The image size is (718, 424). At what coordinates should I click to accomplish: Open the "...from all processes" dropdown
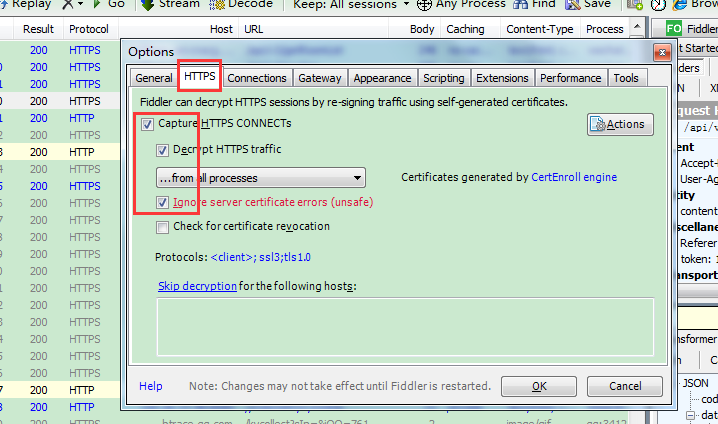coord(260,178)
